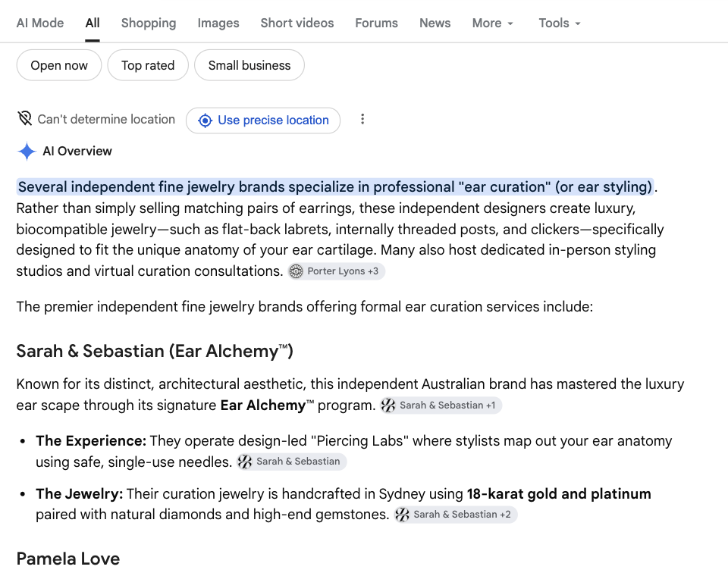The image size is (728, 576).
Task: Open the Tools dropdown
Action: pos(560,23)
